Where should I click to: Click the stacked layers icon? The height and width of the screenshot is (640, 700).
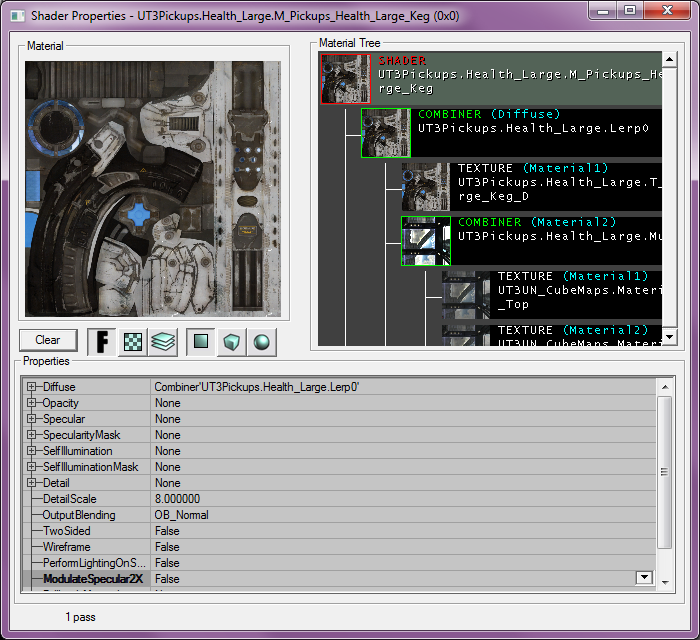163,342
